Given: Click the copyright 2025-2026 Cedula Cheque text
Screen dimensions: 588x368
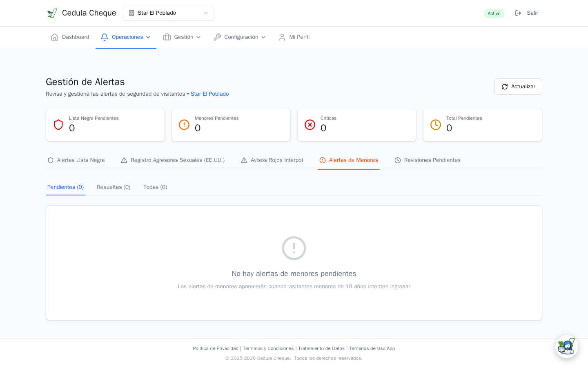Looking at the screenshot, I should coord(294,359).
